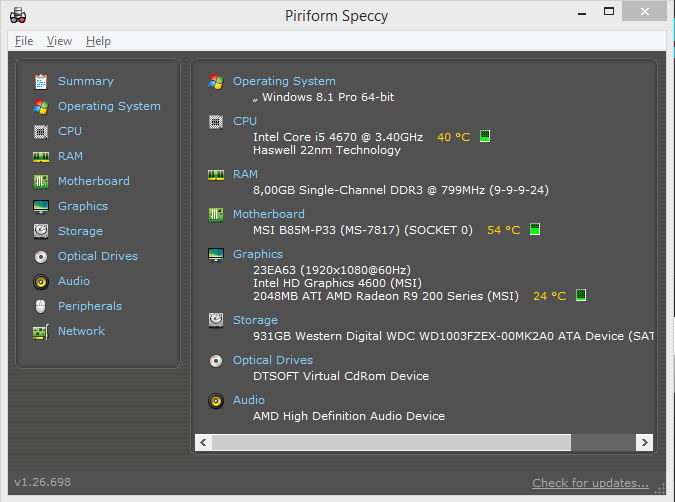Open the Graphics heading in main panel

(258, 254)
